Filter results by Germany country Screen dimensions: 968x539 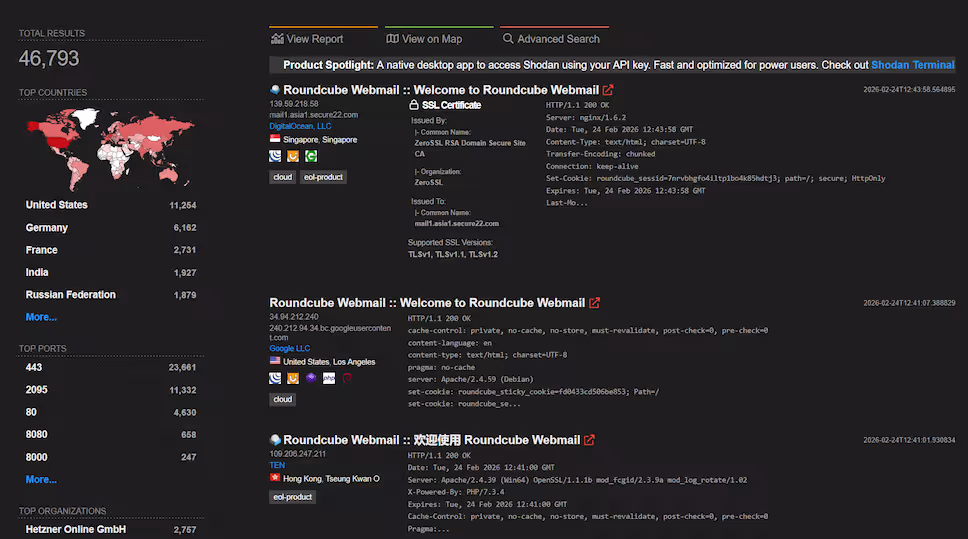47,228
